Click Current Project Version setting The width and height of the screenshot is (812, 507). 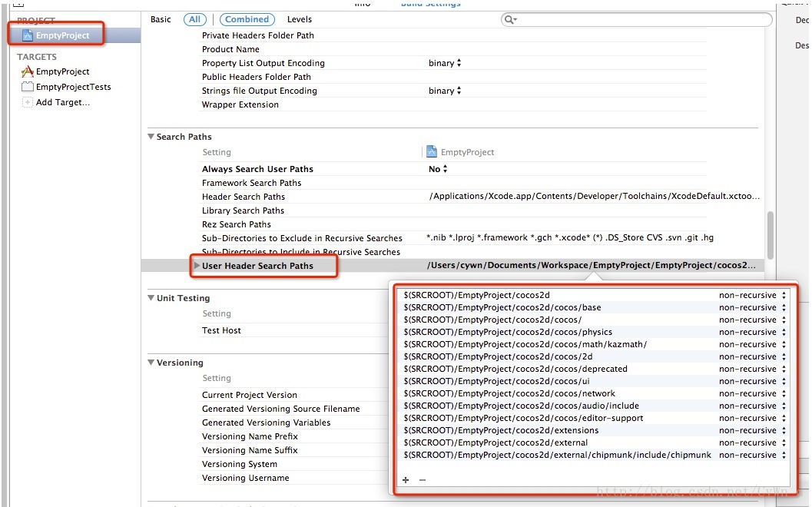tap(250, 395)
